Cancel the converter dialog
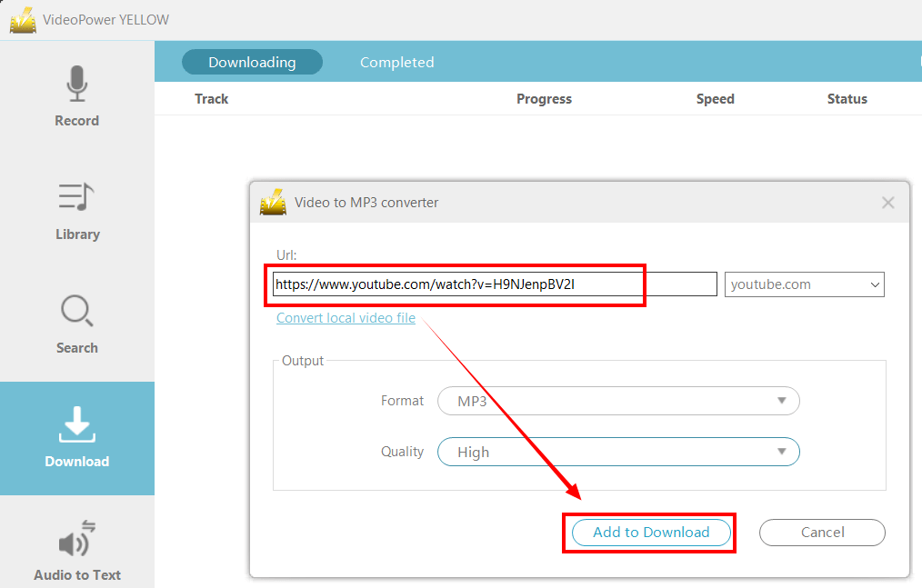This screenshot has height=588, width=922. click(x=822, y=533)
